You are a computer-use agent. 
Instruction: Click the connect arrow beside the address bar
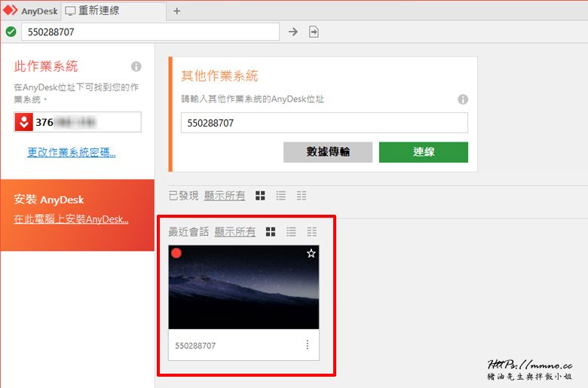[x=293, y=32]
